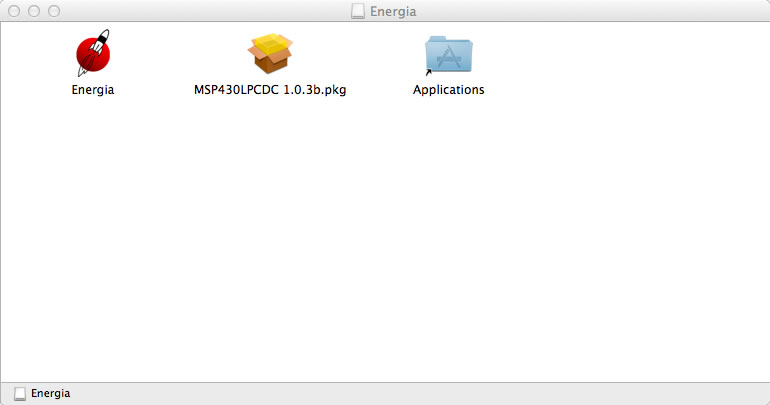
Task: Click the "Energia" text in the bottom path bar
Action: [x=51, y=393]
